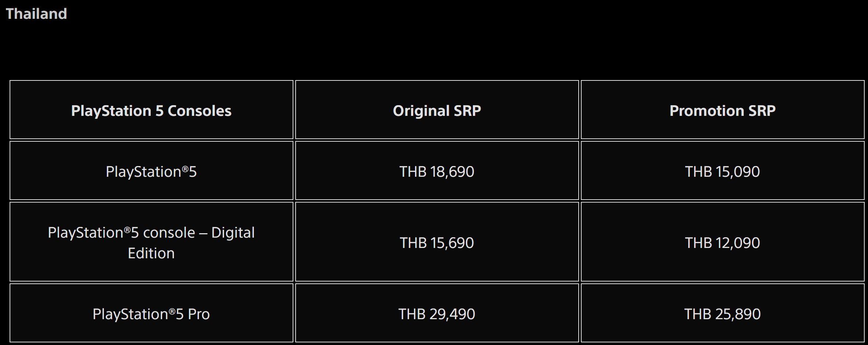Screen dimensions: 868x345
Task: Click the THB 25,890 promotion price
Action: 722,314
